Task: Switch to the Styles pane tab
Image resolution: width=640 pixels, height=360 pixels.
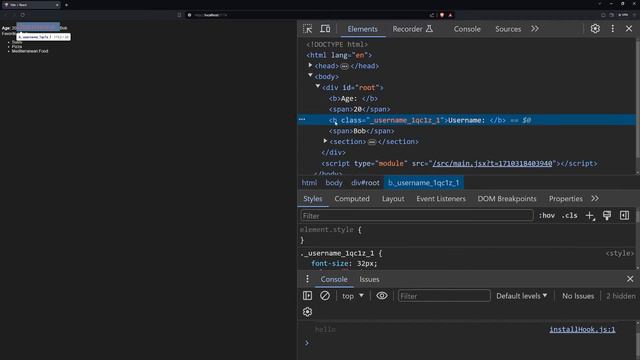Action: [313, 199]
